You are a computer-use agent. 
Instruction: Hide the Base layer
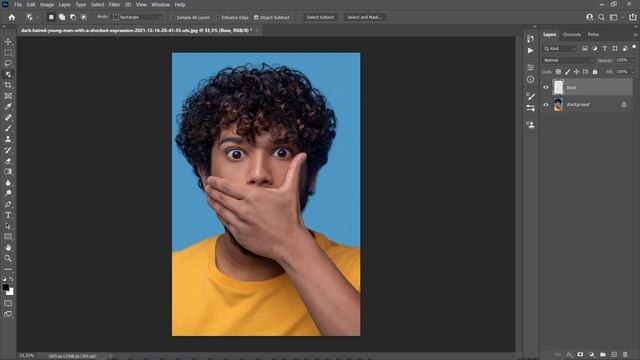(x=546, y=87)
